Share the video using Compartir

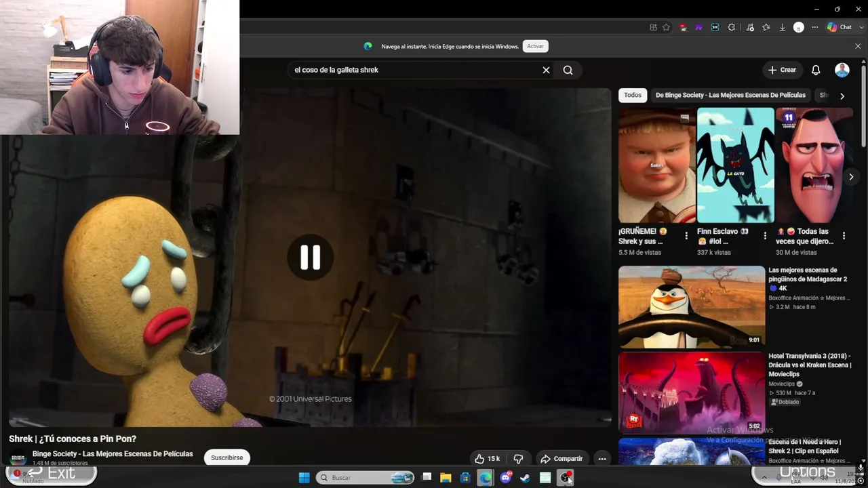561,459
